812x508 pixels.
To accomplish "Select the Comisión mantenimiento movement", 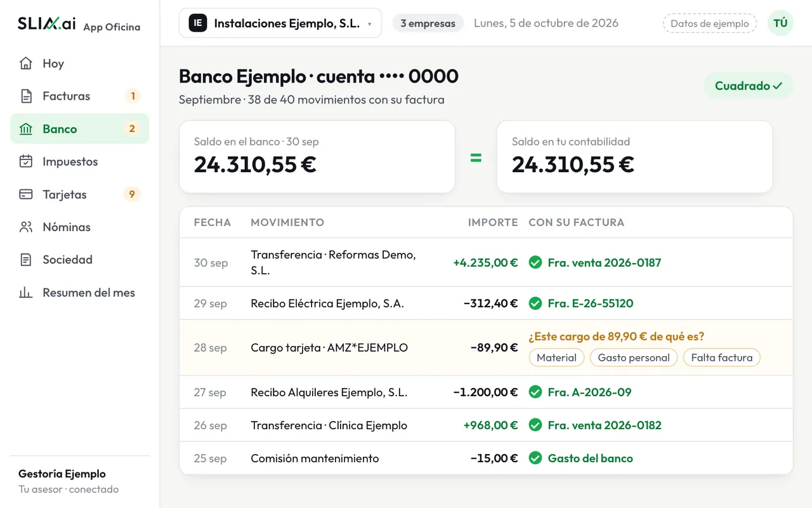I will click(486, 458).
